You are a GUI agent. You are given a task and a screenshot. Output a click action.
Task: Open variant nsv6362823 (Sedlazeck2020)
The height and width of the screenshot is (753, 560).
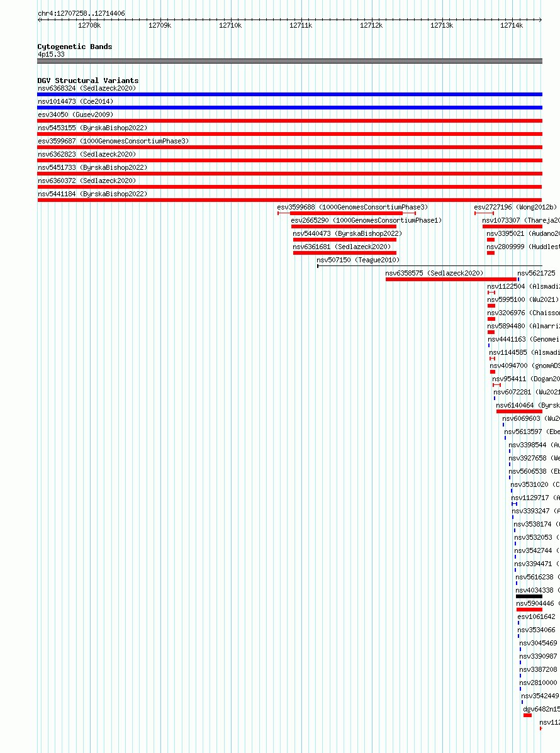(x=87, y=154)
